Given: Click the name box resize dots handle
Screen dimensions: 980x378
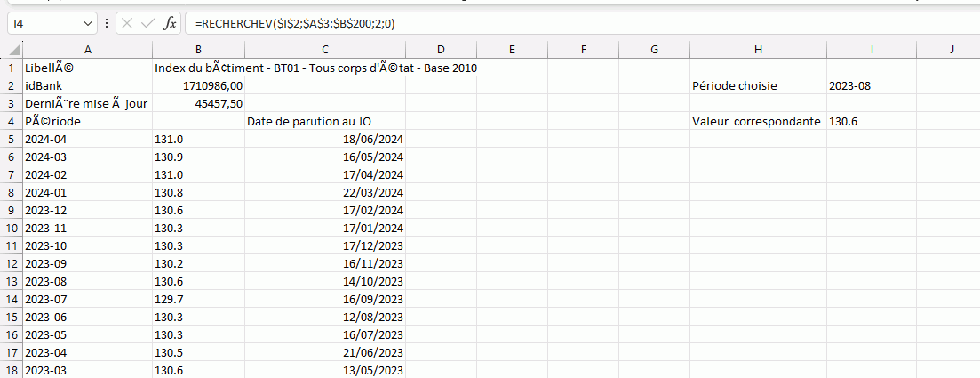Looking at the screenshot, I should click(x=108, y=24).
